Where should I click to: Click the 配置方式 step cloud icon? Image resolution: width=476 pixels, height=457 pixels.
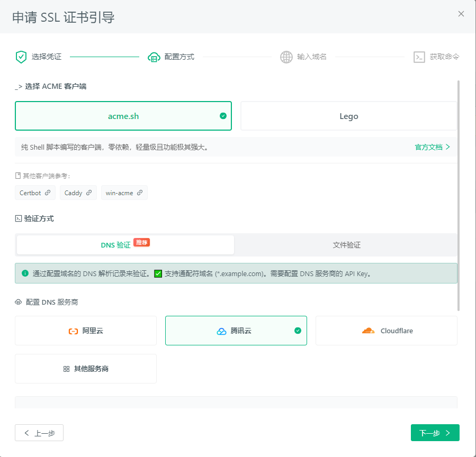[x=154, y=57]
